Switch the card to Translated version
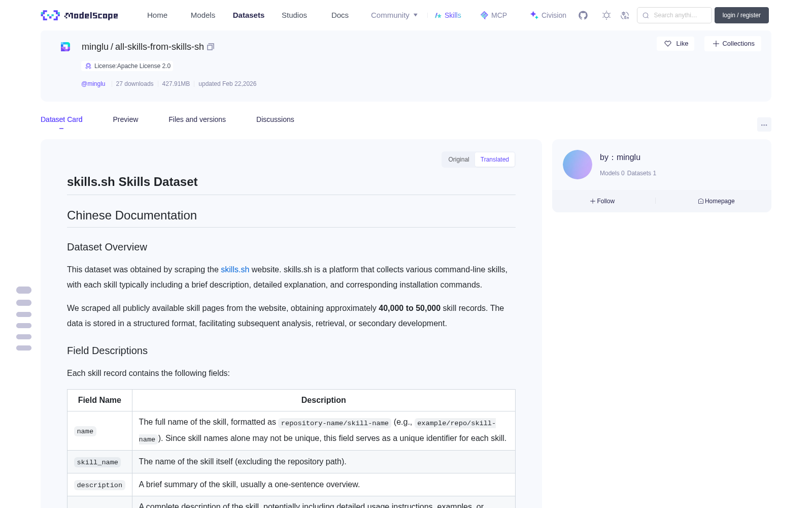Screen dimensions: 812x508 click(495, 160)
